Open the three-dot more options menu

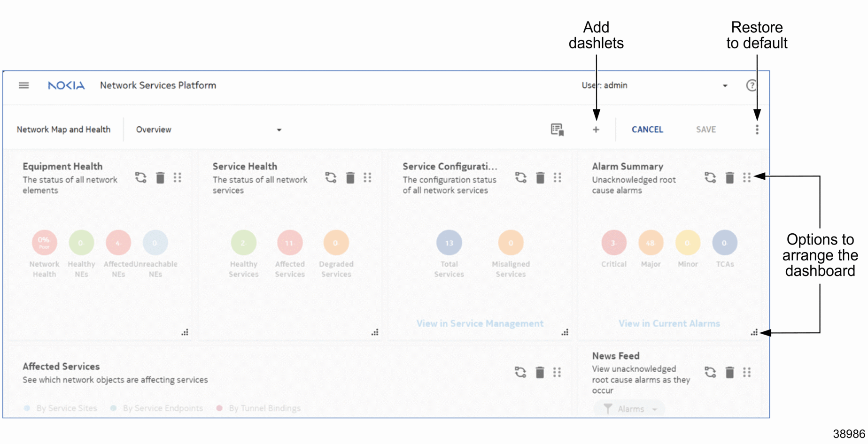pyautogui.click(x=757, y=130)
